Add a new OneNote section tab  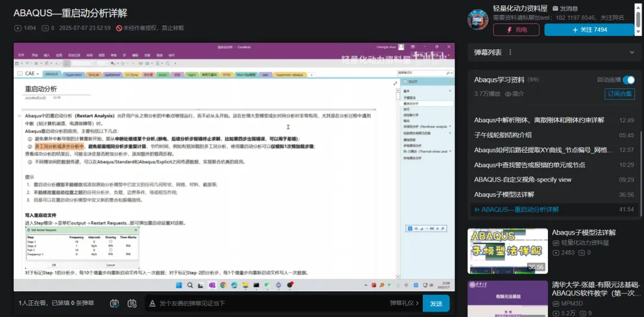click(x=311, y=75)
